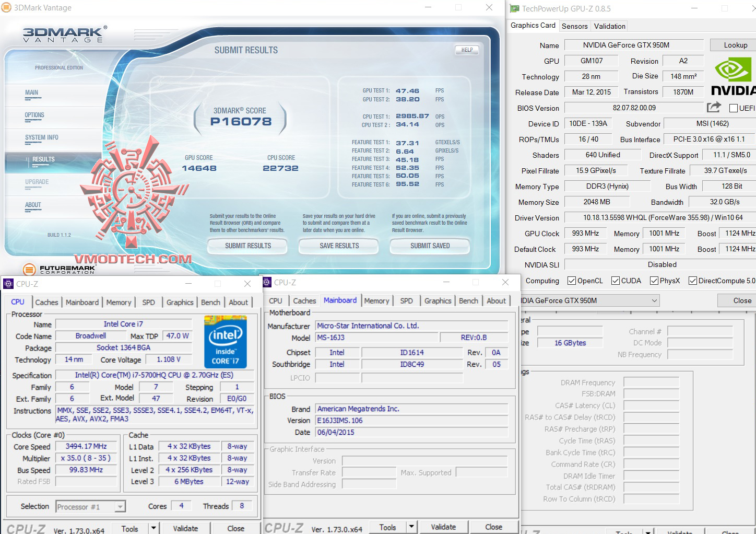The height and width of the screenshot is (534, 756).
Task: Click the GPU-Z Name field showing GeForce GTX 950M
Action: 634,45
